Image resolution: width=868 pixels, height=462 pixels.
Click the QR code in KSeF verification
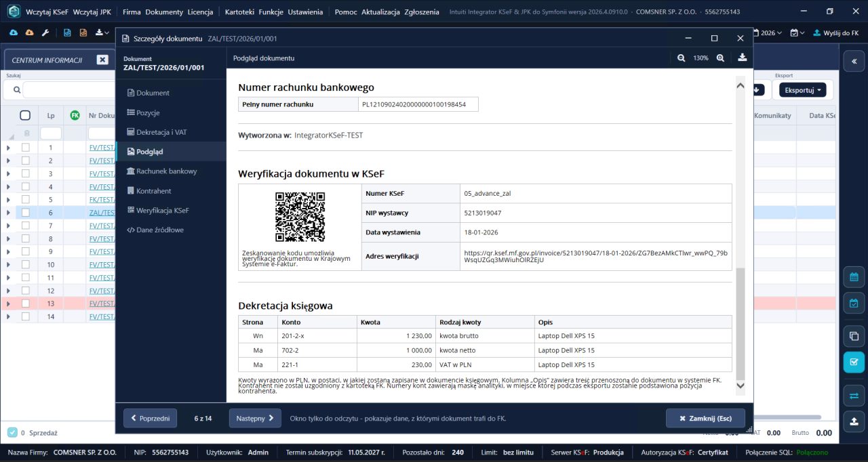tap(299, 217)
